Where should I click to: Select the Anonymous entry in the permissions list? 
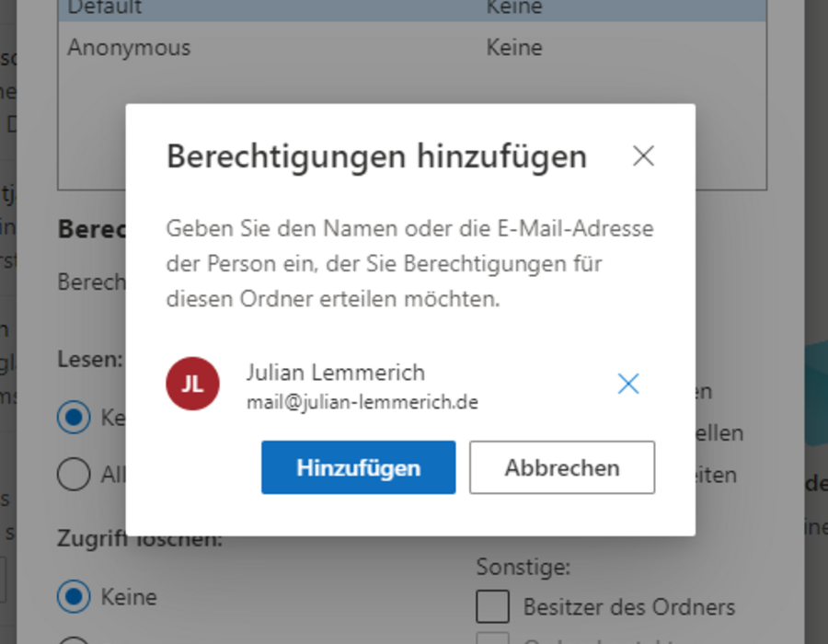[x=412, y=48]
